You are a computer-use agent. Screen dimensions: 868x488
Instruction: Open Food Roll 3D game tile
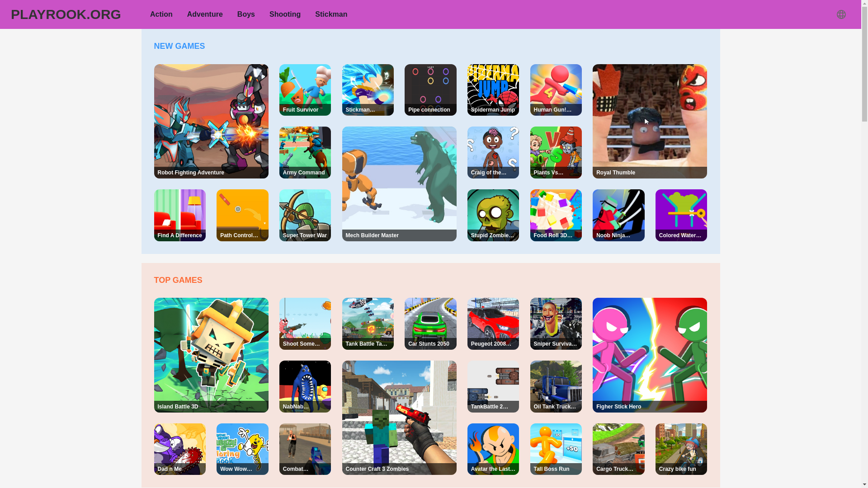point(556,215)
